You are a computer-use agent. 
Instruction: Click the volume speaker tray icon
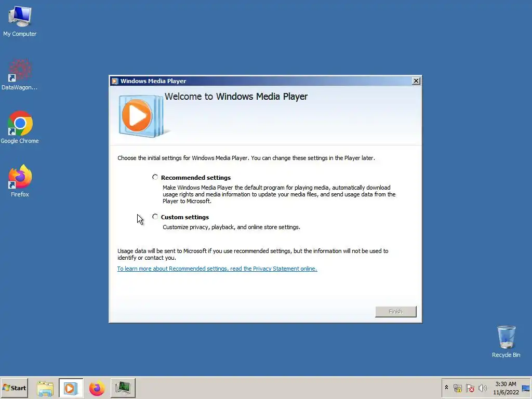[482, 388]
